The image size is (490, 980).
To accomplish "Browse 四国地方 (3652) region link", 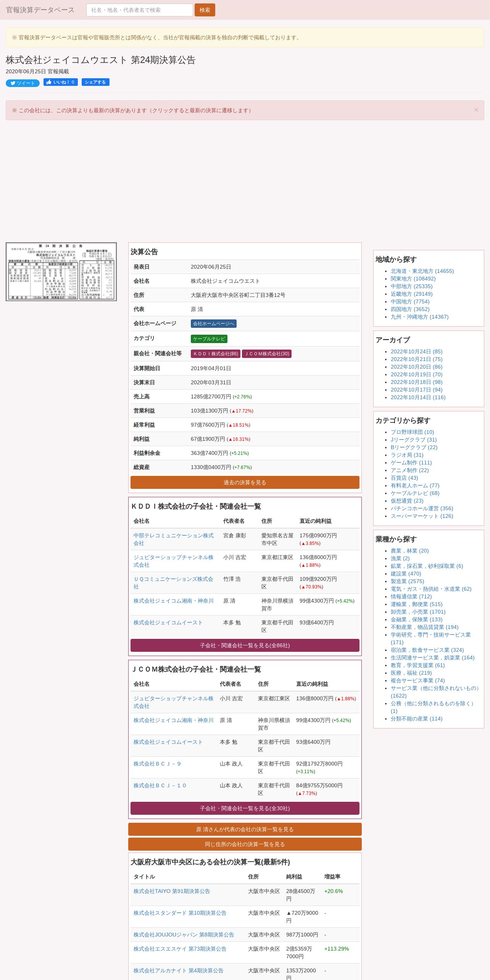I will tap(410, 309).
